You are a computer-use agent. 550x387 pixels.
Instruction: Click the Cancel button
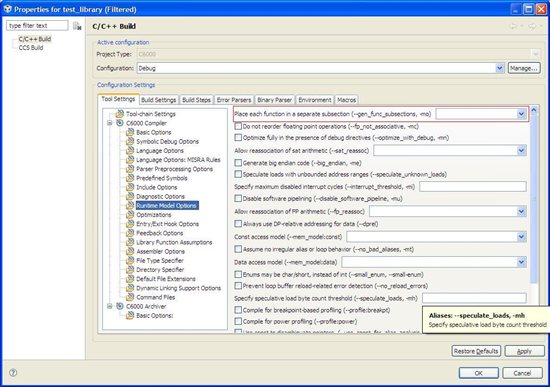point(522,373)
